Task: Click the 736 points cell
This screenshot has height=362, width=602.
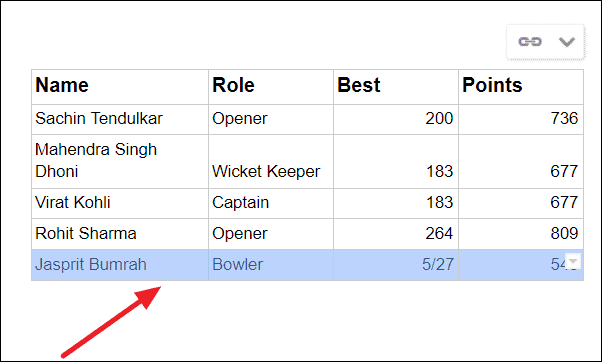Action: point(521,119)
